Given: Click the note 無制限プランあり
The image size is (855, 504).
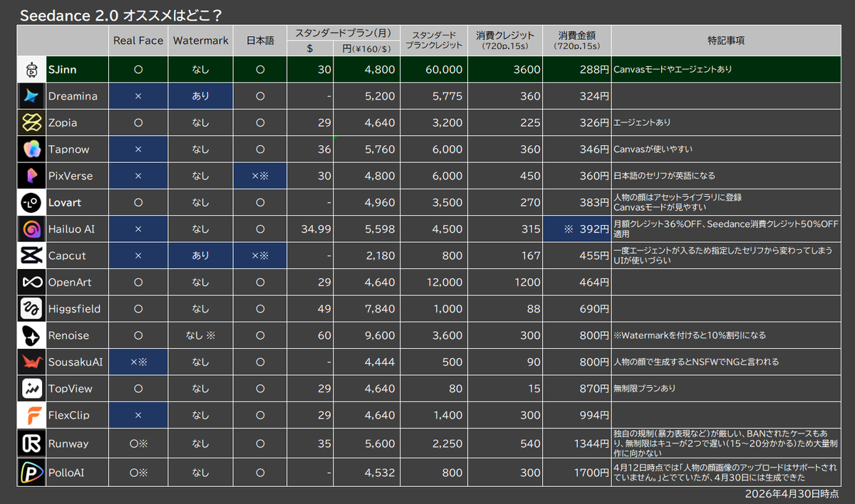Looking at the screenshot, I should point(644,389).
